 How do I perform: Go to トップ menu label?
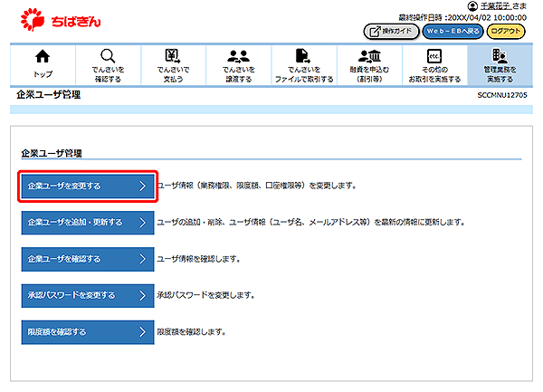click(43, 74)
